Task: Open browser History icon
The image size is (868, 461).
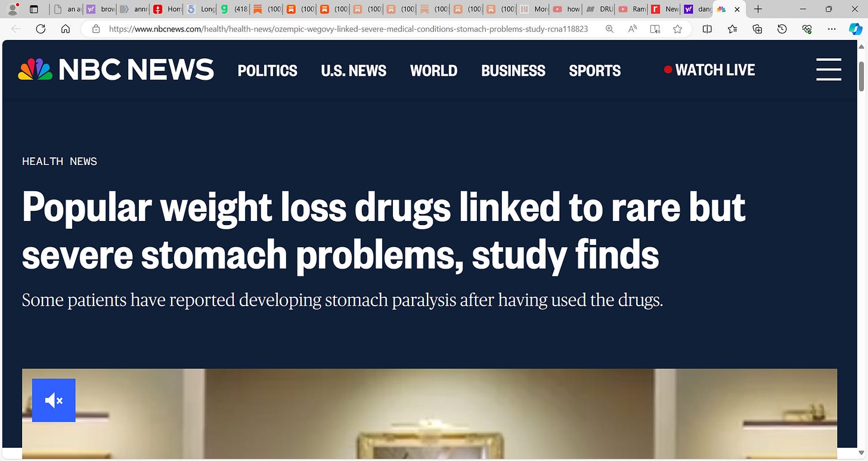Action: pyautogui.click(x=782, y=29)
